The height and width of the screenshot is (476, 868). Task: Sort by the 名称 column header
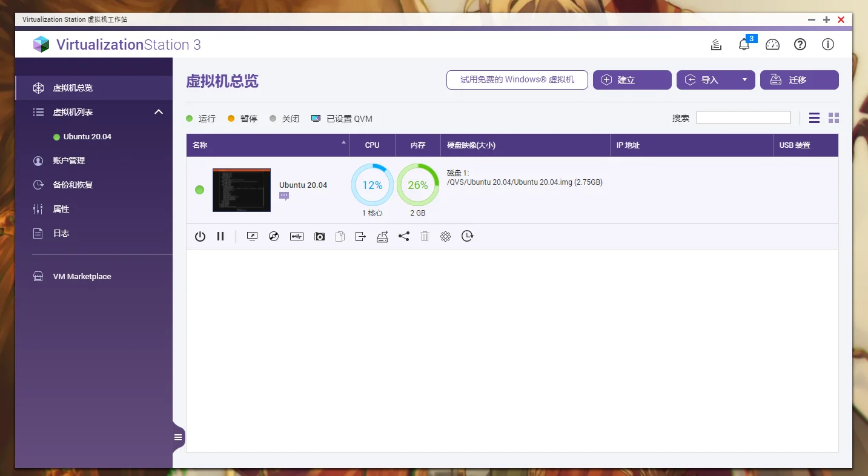[x=268, y=145]
